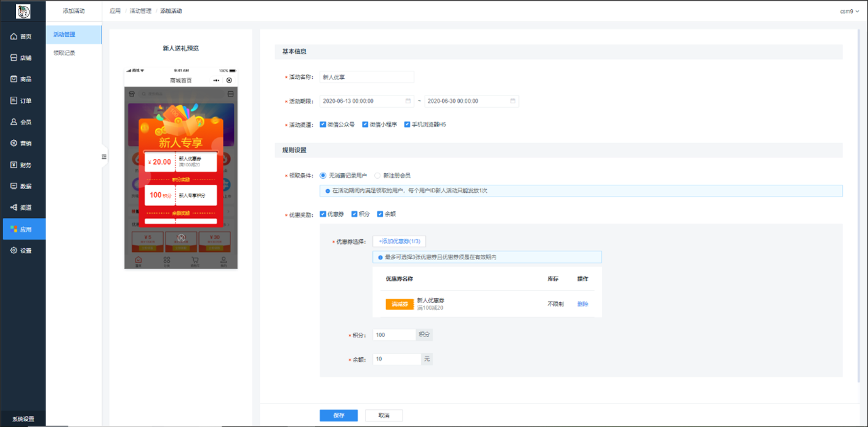This screenshot has width=868, height=427.
Task: Tap the cart icon in phone preview
Action: point(195,261)
